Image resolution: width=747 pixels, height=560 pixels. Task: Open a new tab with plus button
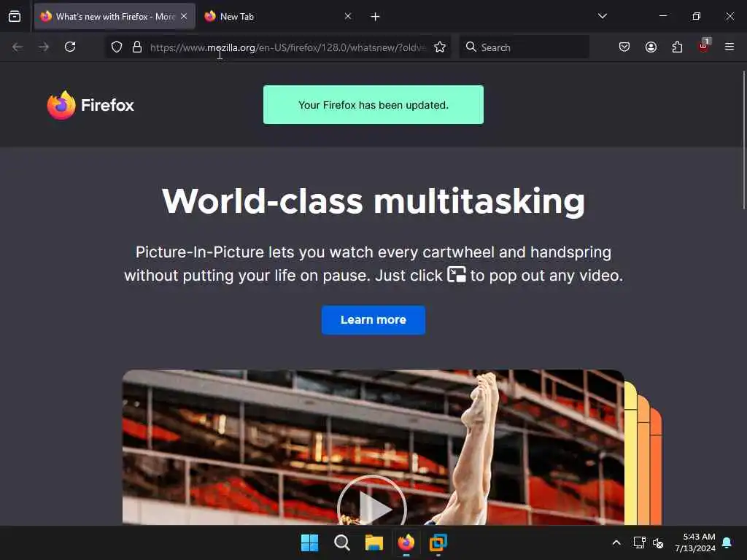coord(376,17)
